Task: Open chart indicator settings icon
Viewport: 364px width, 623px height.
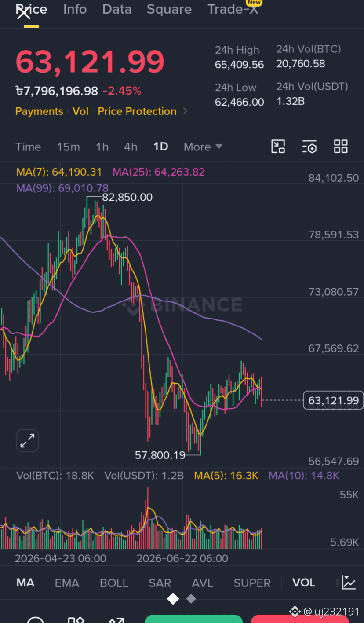Action: click(x=309, y=147)
